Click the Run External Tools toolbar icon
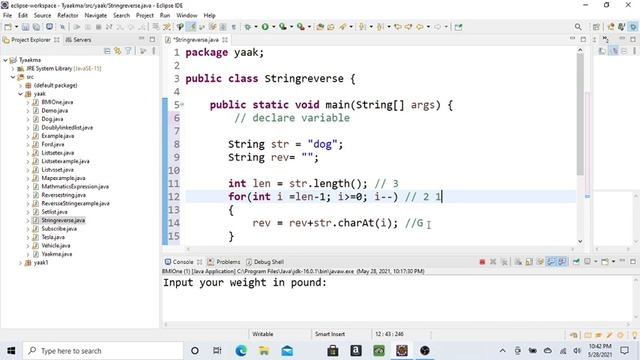The image size is (640, 360). tap(300, 27)
